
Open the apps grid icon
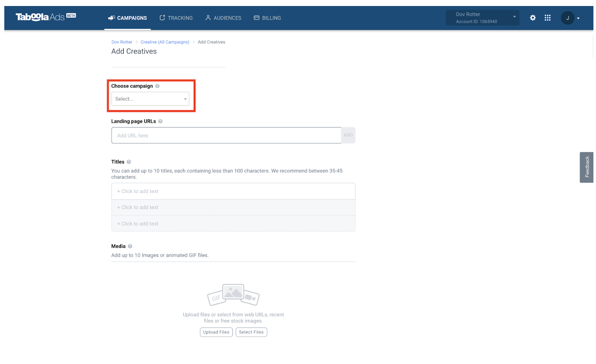pyautogui.click(x=547, y=18)
